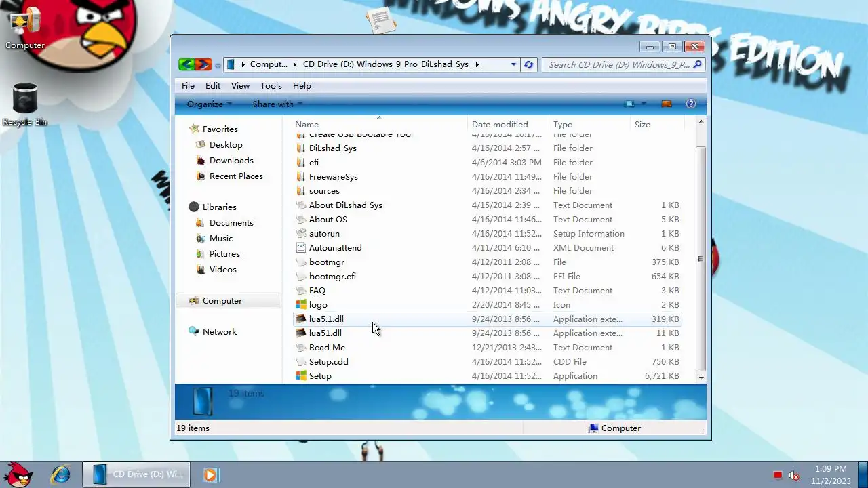
Task: Open the Music library
Action: pos(221,238)
